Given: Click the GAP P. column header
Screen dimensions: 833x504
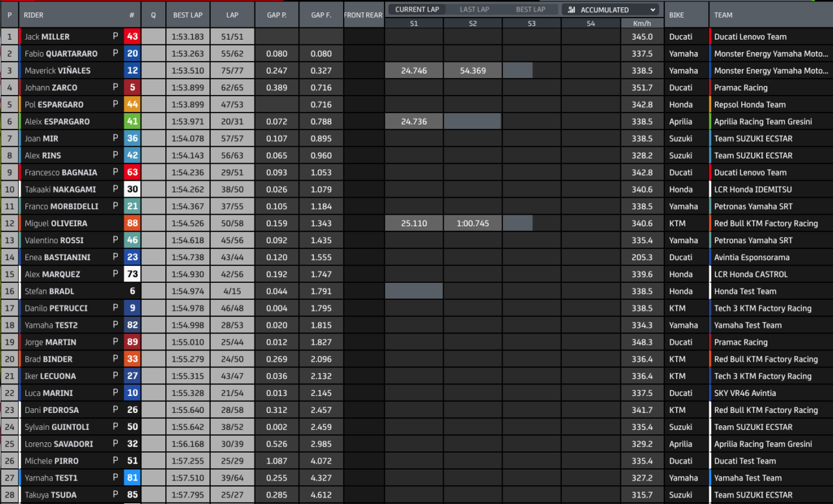Looking at the screenshot, I should click(277, 14).
